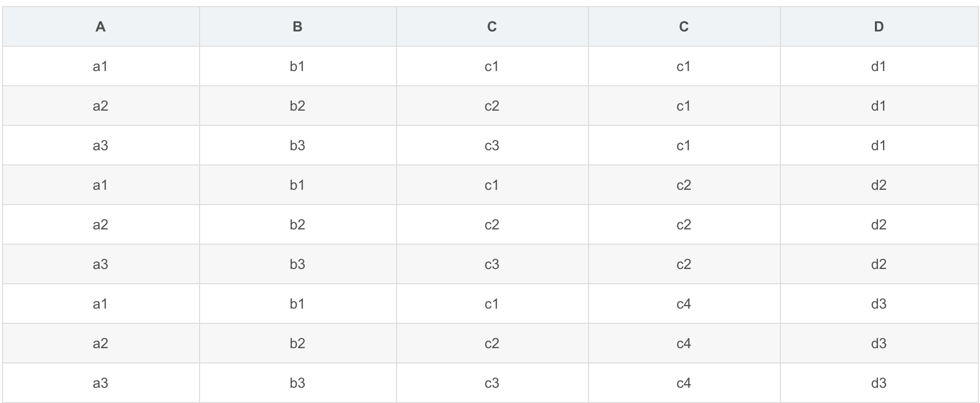Select the b1 cell in the seventh data row
Image resolution: width=980 pixels, height=403 pixels.
tap(298, 304)
